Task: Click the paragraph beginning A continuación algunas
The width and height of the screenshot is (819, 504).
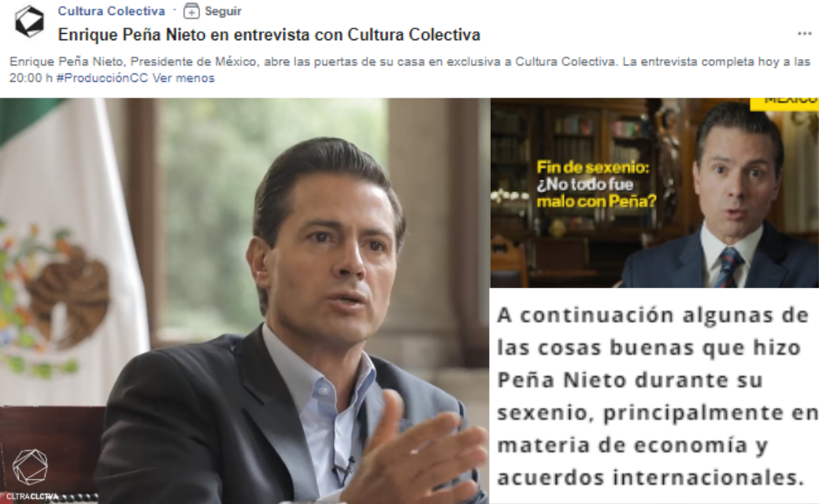Action: 657,396
